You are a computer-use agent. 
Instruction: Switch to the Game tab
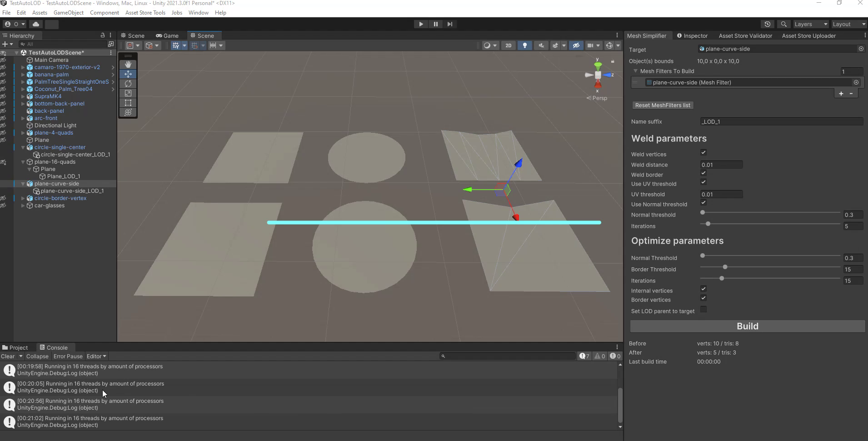167,35
